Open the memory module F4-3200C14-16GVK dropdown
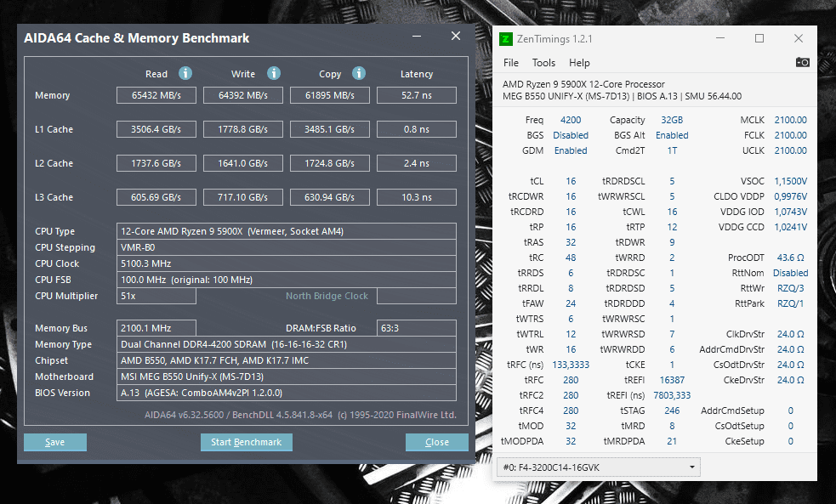Image resolution: width=836 pixels, height=504 pixels. point(598,467)
